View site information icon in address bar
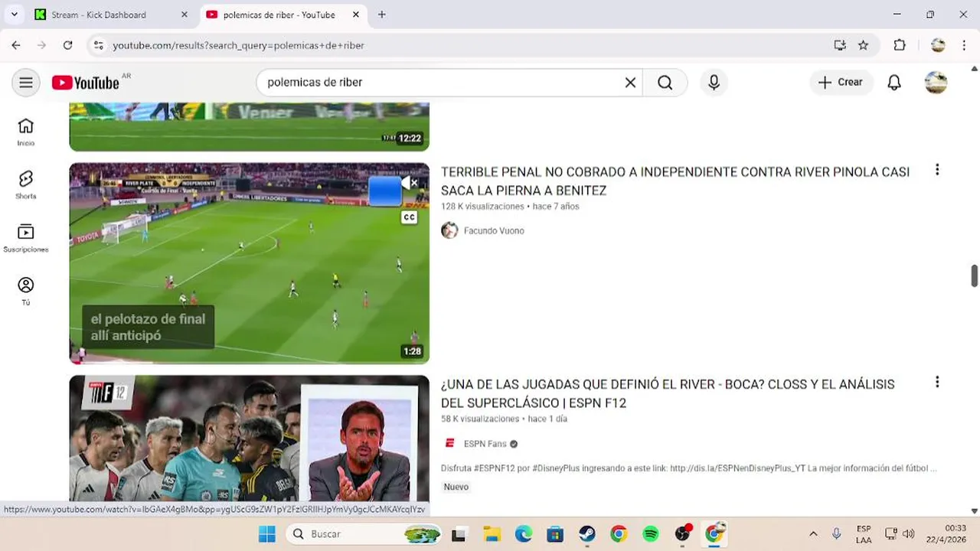Viewport: 980px width, 551px height. 98,45
